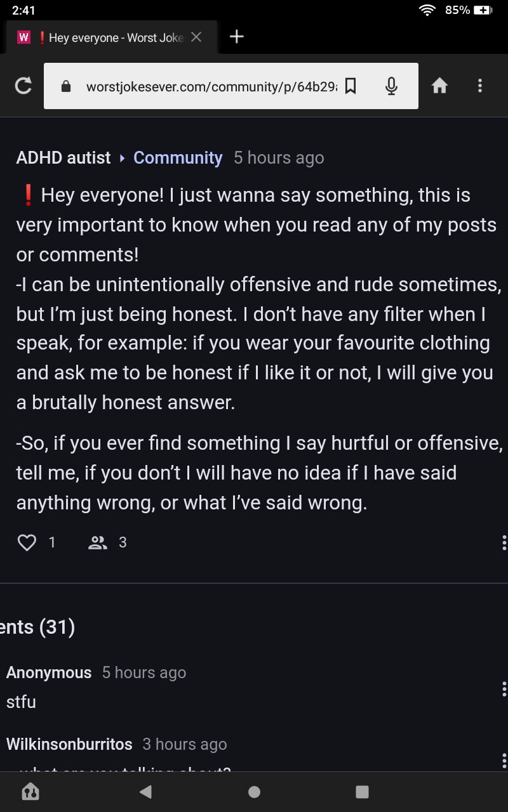Open options for Wilkinsonburritos comment

click(504, 761)
